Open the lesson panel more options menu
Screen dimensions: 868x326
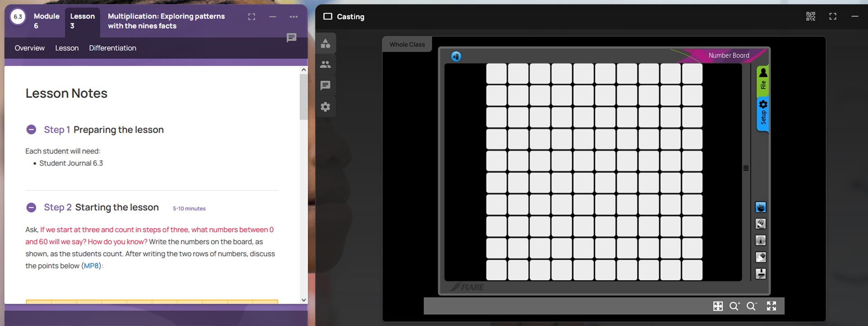[x=294, y=17]
